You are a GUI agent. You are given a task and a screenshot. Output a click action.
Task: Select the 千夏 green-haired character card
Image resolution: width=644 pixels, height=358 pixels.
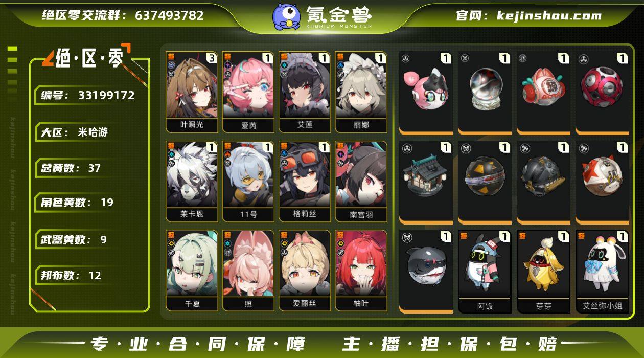coord(192,271)
